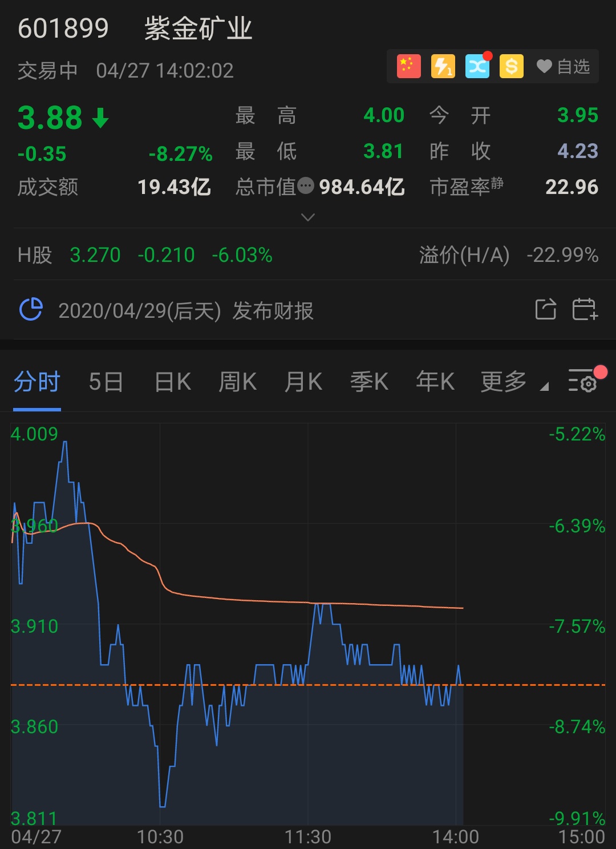Tap the earnings report pie-chart icon
The width and height of the screenshot is (616, 849).
point(31,310)
